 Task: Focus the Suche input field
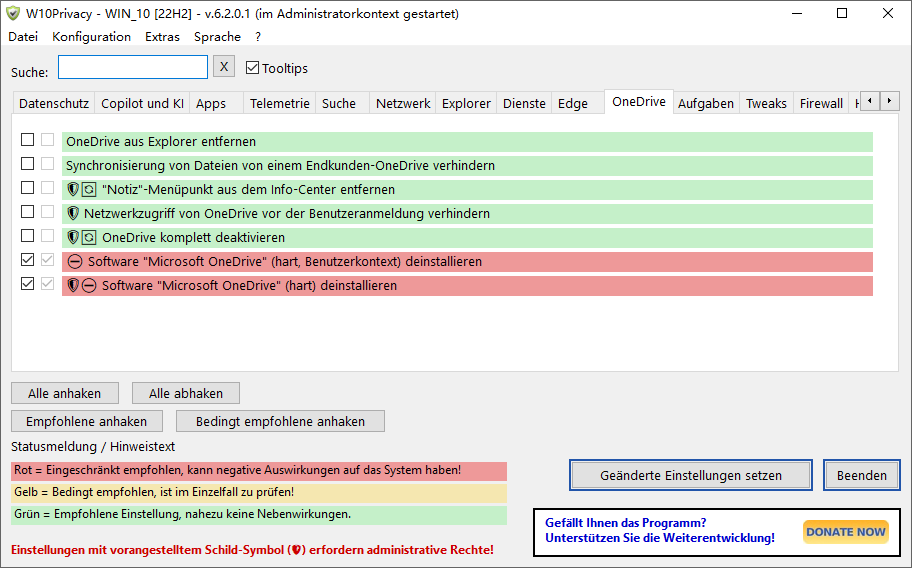[133, 67]
